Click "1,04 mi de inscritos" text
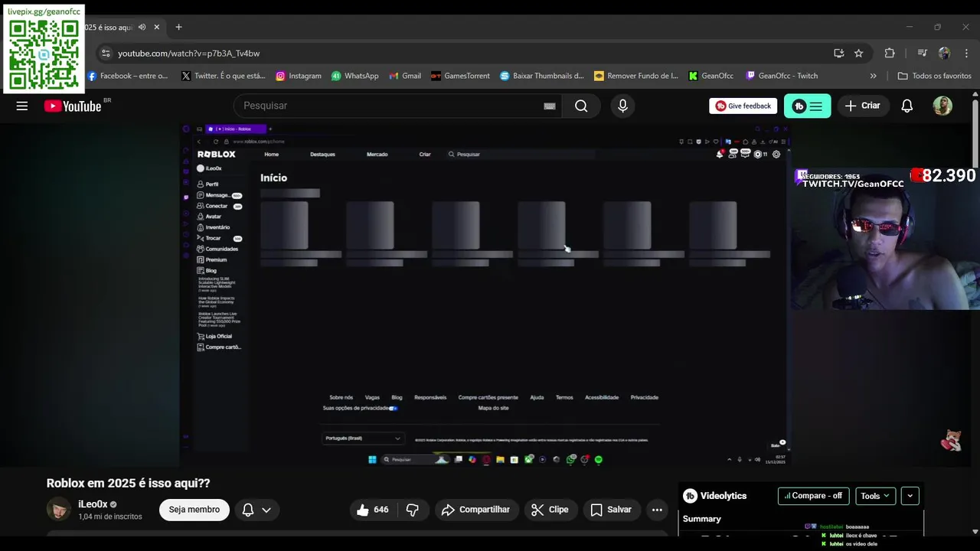This screenshot has width=980, height=551. click(109, 517)
